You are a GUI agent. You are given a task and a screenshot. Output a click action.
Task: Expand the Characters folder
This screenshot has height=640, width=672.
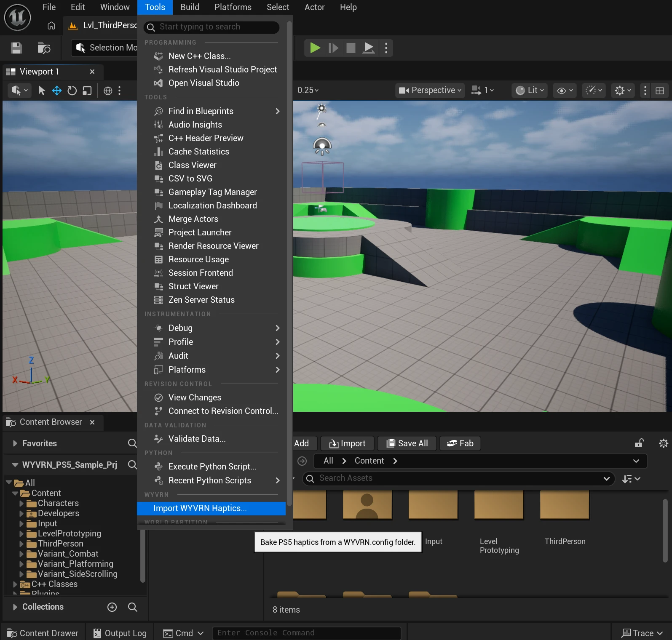pyautogui.click(x=21, y=504)
